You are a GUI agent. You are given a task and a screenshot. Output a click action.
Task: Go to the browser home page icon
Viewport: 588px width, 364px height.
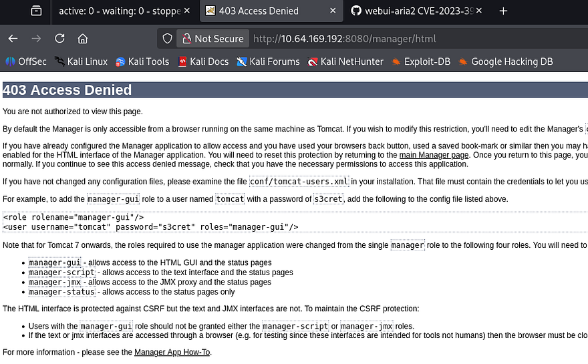pos(83,39)
